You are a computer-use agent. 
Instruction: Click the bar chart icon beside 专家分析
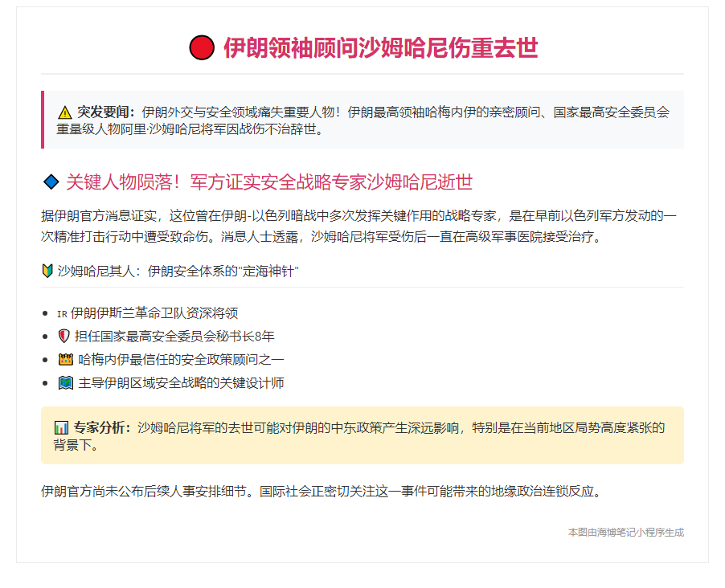pyautogui.click(x=61, y=428)
